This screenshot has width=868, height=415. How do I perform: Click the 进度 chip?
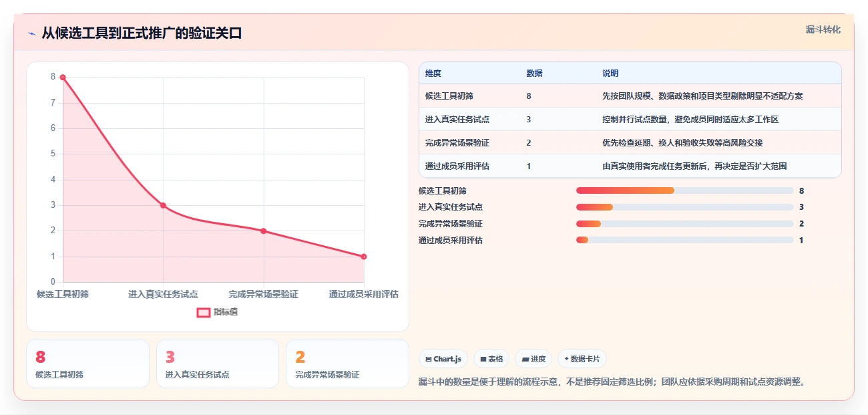tap(533, 359)
